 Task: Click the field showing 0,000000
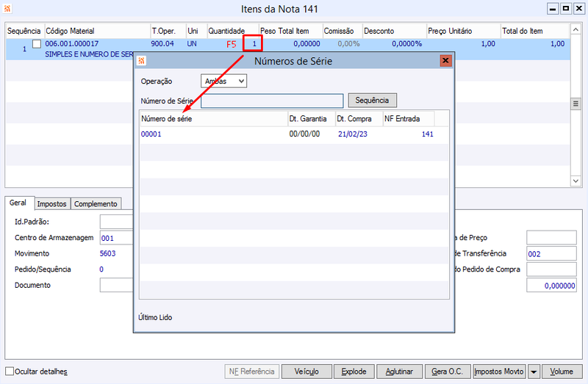point(552,286)
